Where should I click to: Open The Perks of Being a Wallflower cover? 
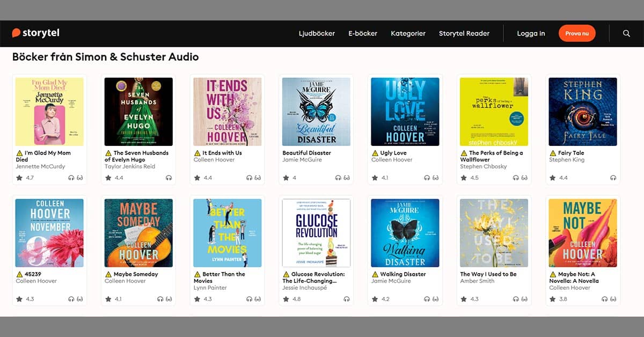pos(494,112)
